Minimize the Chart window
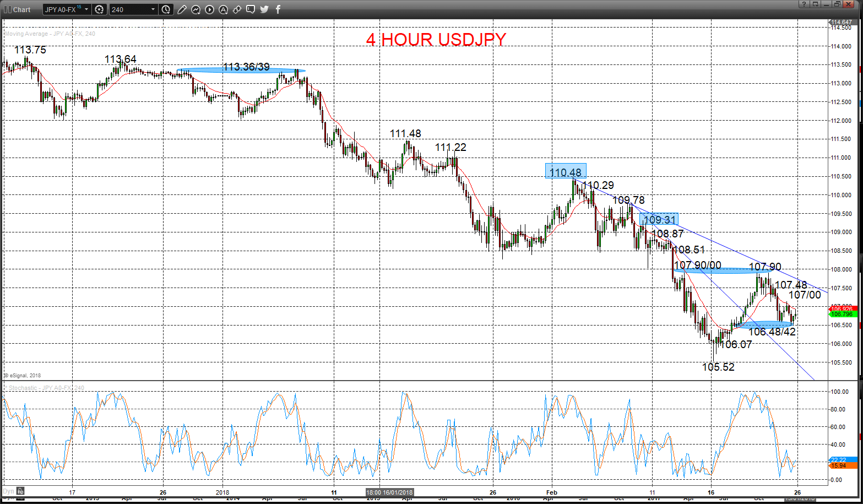The height and width of the screenshot is (504, 863). pos(826,4)
